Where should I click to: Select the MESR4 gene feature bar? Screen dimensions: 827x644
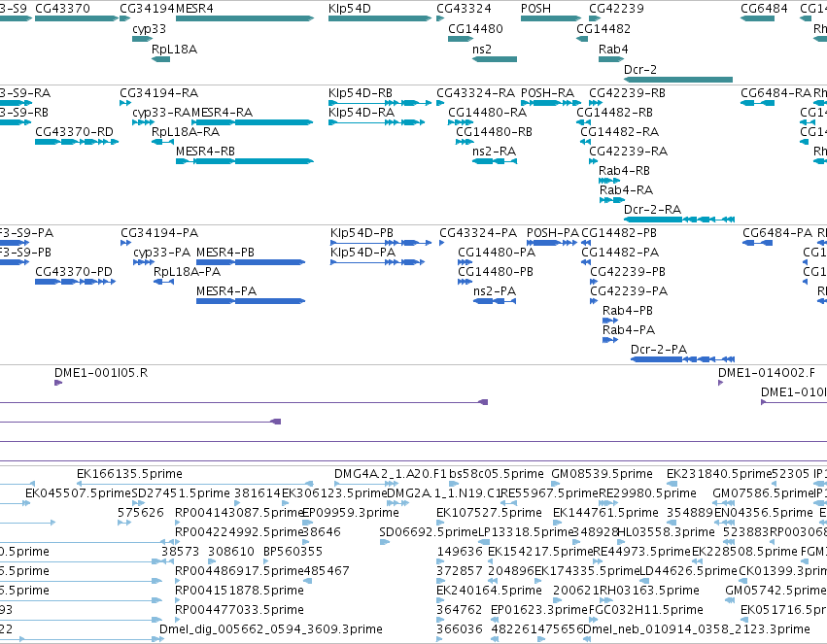[245, 18]
